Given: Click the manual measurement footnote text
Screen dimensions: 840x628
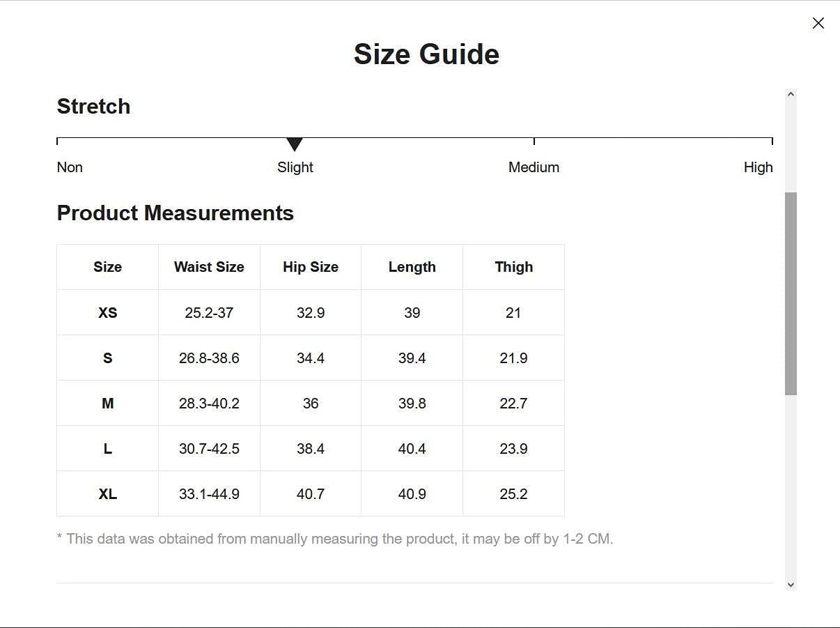Looking at the screenshot, I should click(x=335, y=539).
